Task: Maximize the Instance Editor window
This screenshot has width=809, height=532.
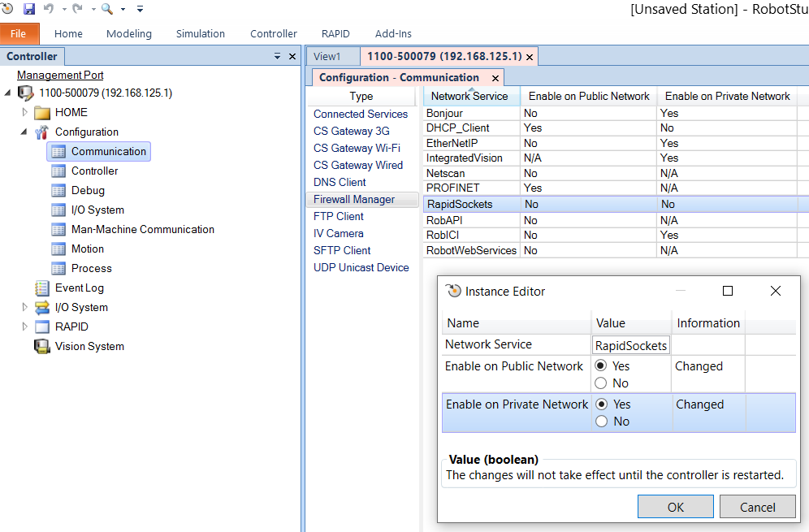Action: (x=728, y=291)
